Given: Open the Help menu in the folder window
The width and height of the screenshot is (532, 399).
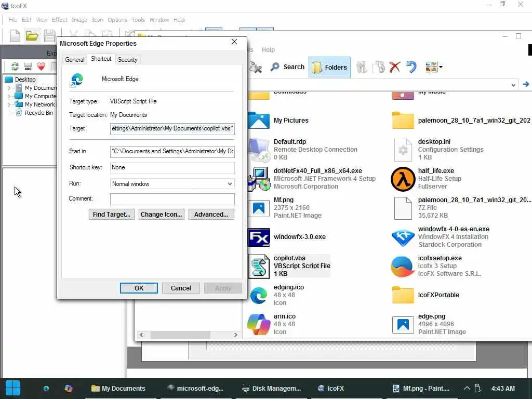Looking at the screenshot, I should pos(268,49).
